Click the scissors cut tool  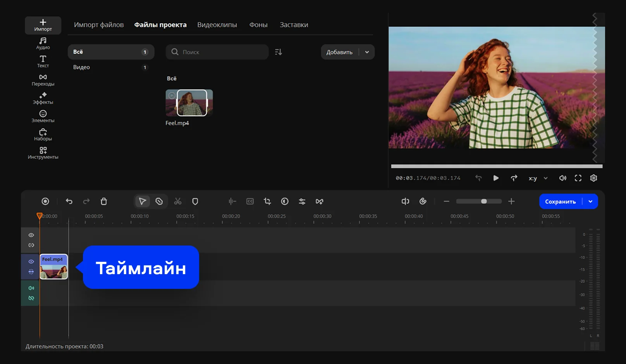(178, 201)
